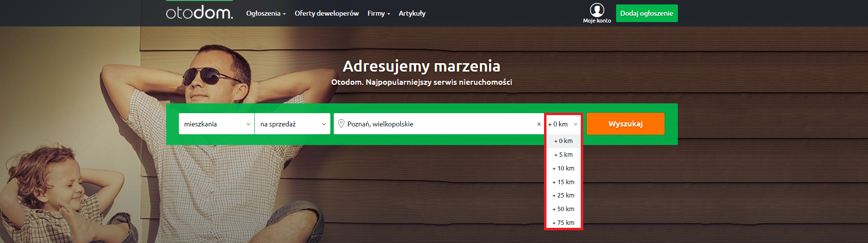
Task: Open the Moje konto user icon
Action: pos(596,11)
